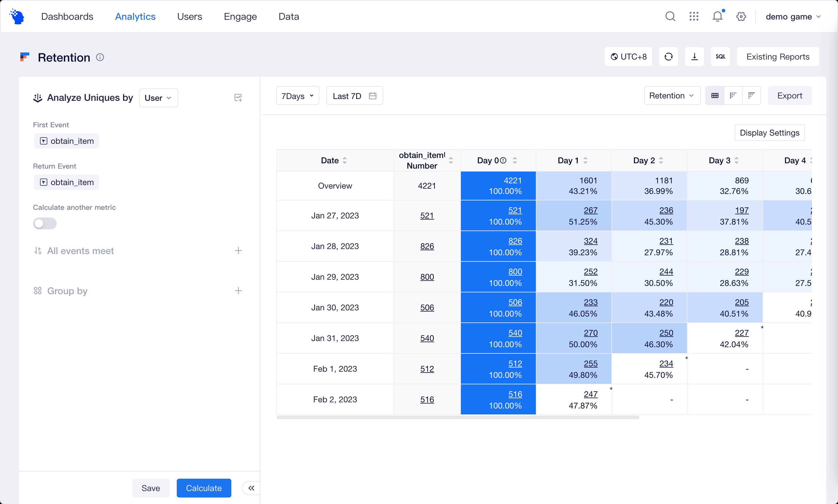The height and width of the screenshot is (504, 838).
Task: Select the table grid view mode
Action: [715, 95]
